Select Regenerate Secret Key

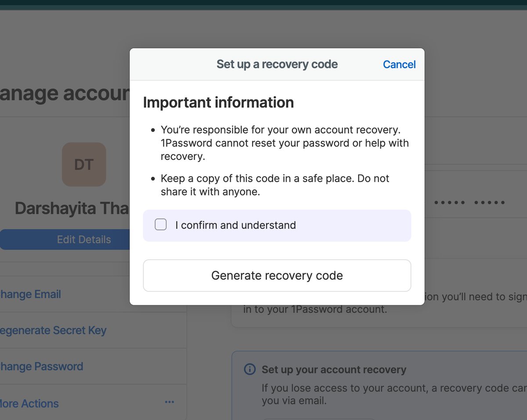click(x=53, y=330)
